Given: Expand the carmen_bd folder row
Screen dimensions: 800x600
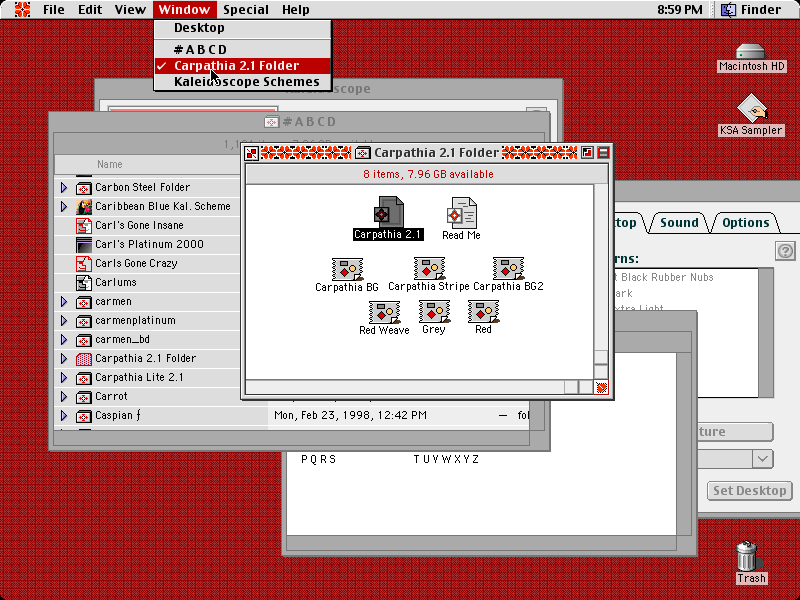Looking at the screenshot, I should (x=64, y=340).
